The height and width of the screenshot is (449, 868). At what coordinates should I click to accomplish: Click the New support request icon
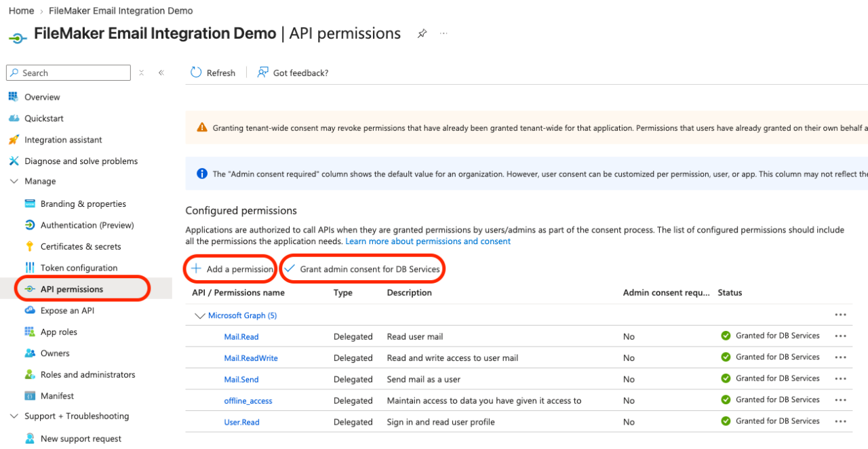(x=30, y=439)
